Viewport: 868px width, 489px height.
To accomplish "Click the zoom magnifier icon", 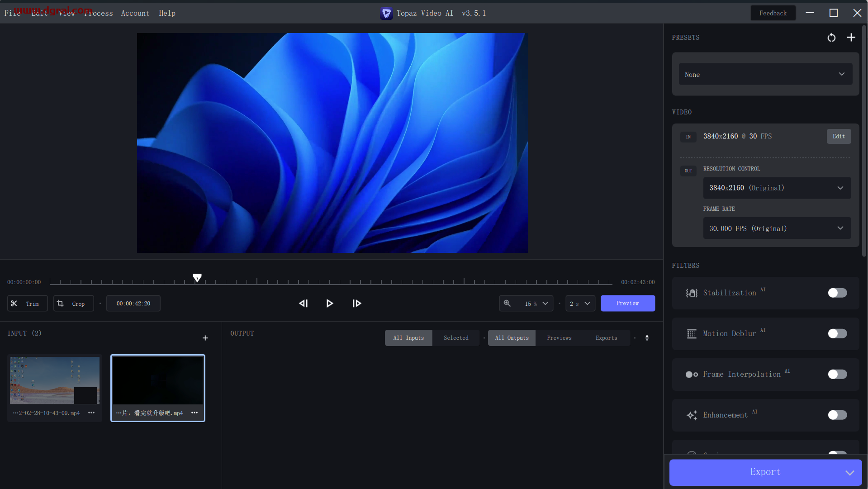I will [x=508, y=303].
